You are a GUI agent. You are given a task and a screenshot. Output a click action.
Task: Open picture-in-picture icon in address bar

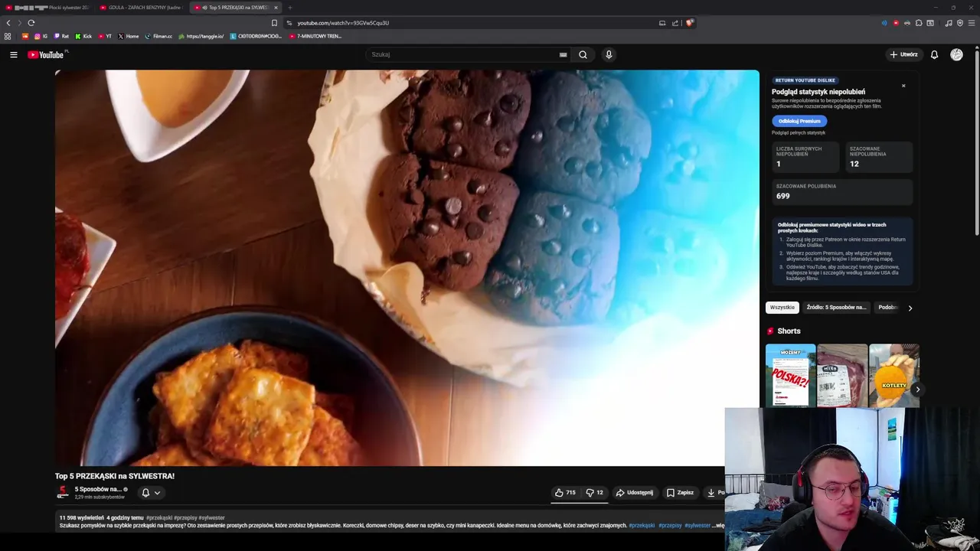pyautogui.click(x=662, y=23)
